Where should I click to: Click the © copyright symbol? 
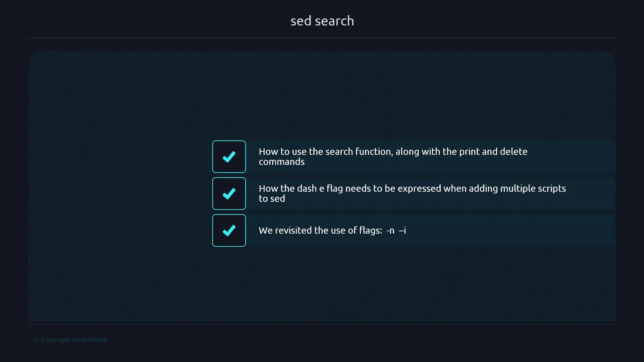(x=36, y=340)
